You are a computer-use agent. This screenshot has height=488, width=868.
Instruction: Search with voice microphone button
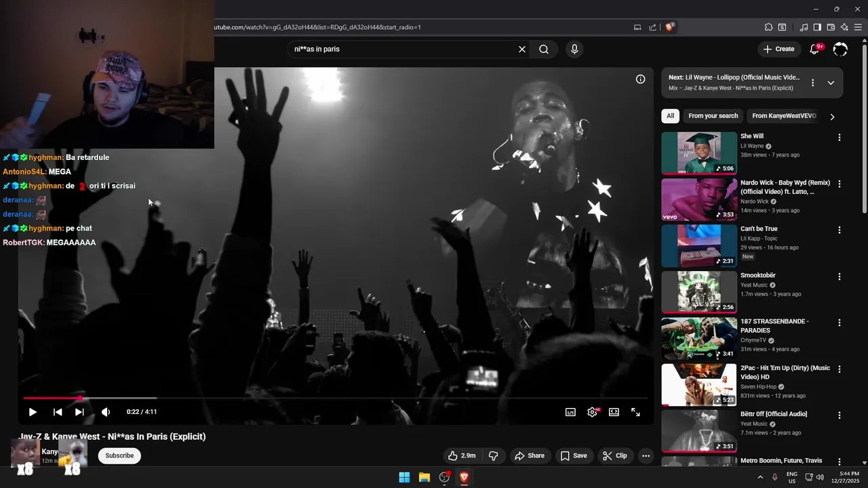[x=574, y=49]
